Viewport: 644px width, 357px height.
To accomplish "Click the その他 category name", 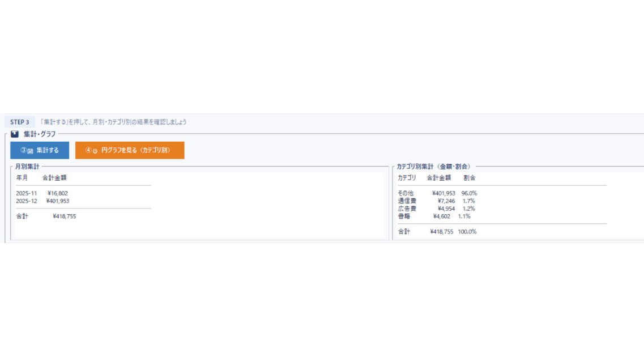I will click(406, 193).
